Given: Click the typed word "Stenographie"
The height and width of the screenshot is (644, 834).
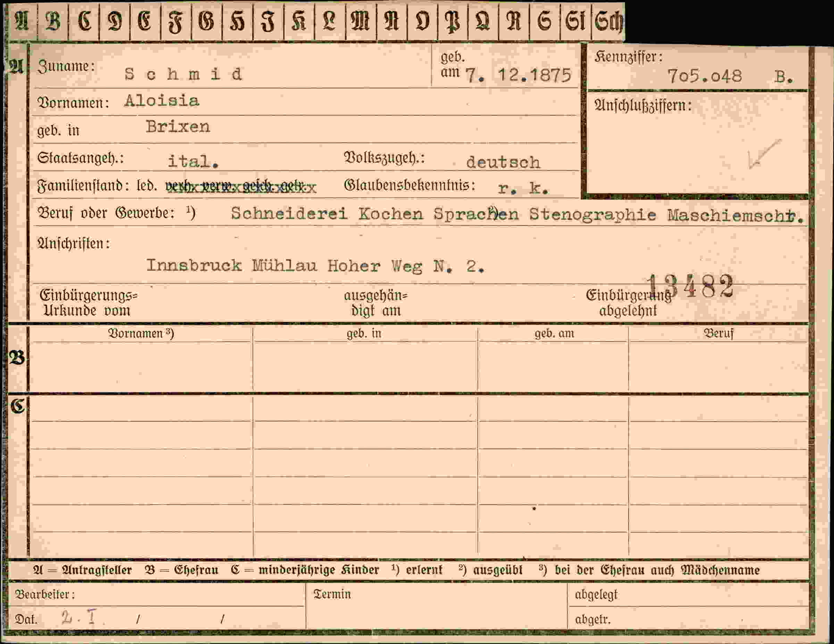Looking at the screenshot, I should tap(593, 215).
